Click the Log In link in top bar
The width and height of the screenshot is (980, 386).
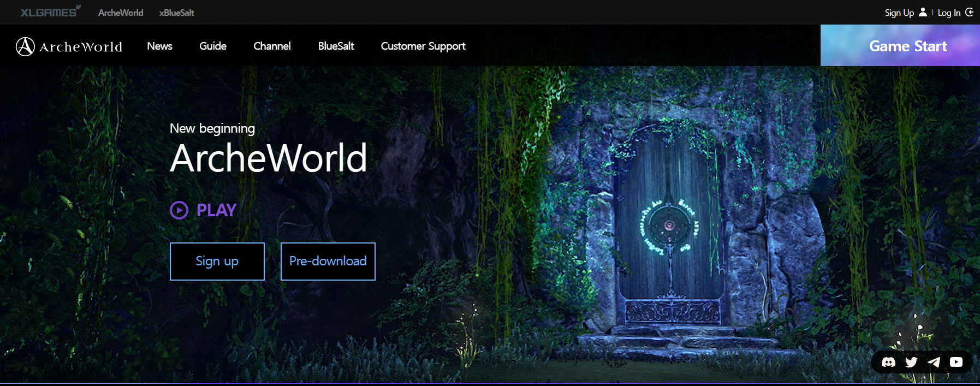[x=949, y=13]
